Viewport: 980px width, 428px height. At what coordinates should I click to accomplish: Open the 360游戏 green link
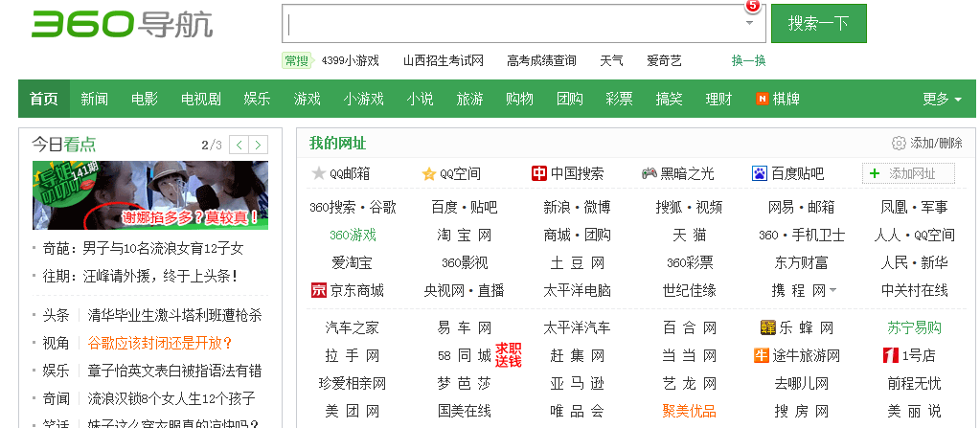pos(353,235)
